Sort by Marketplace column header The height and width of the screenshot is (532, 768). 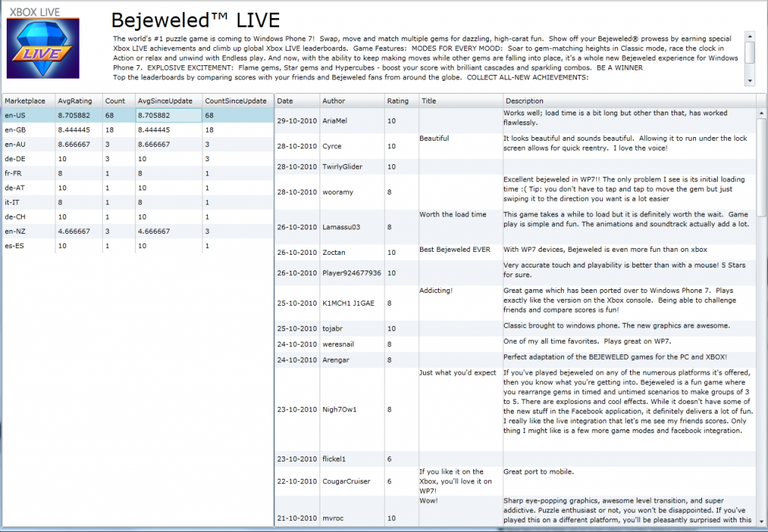[x=28, y=101]
